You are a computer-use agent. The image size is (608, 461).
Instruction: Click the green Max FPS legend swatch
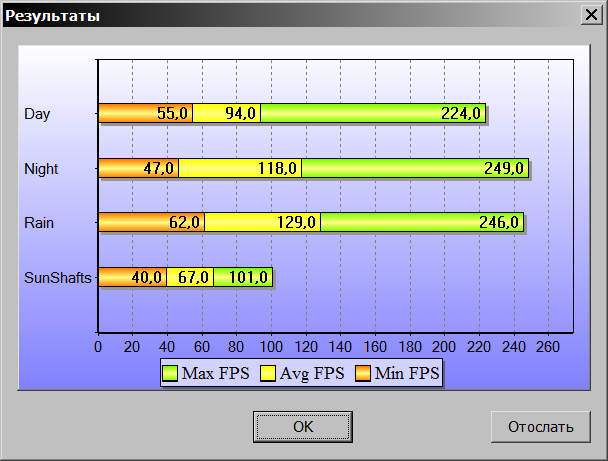[x=171, y=374]
